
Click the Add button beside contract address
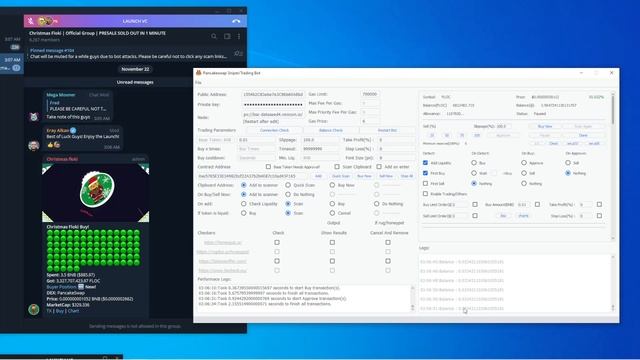(x=318, y=176)
